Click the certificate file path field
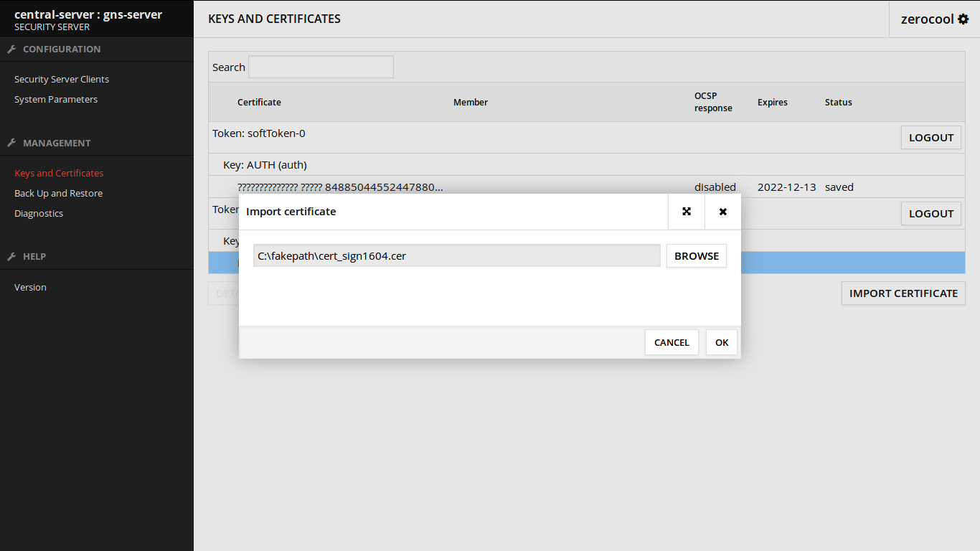980x551 pixels. (456, 256)
